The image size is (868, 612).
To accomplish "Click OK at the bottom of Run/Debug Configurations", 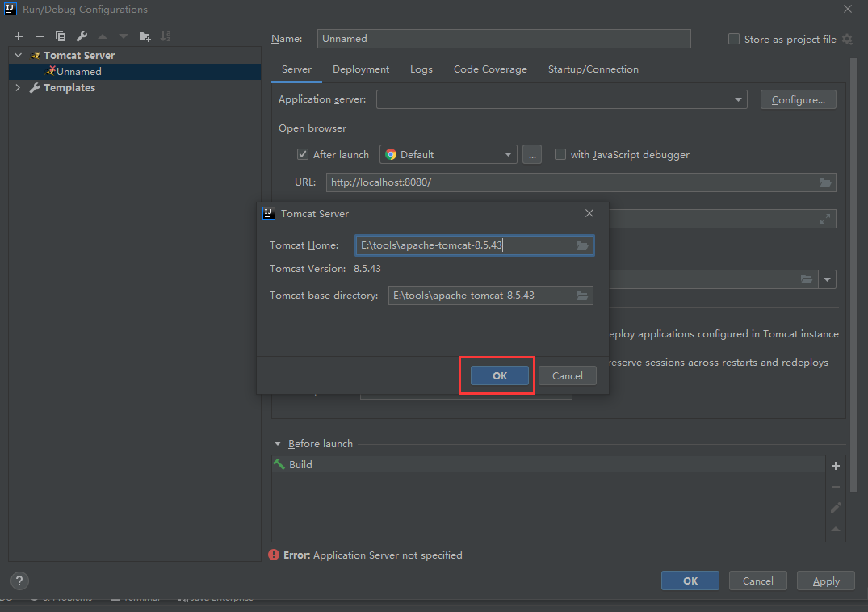I will [x=690, y=581].
